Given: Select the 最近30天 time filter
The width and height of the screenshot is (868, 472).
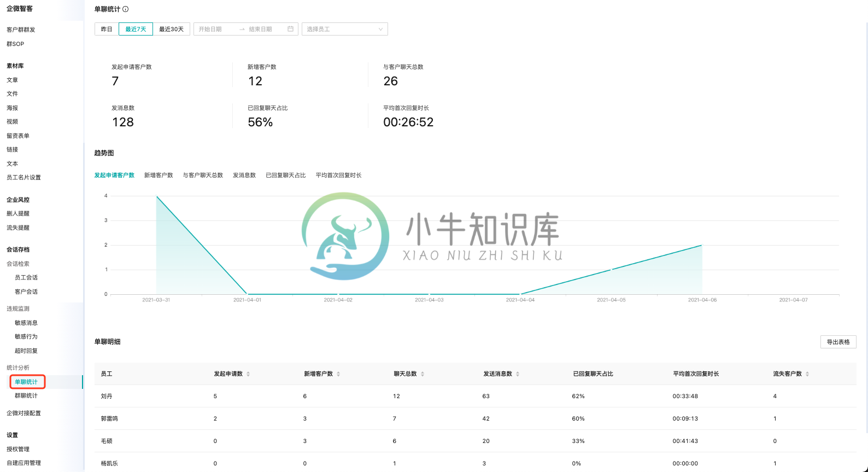Looking at the screenshot, I should [x=172, y=29].
